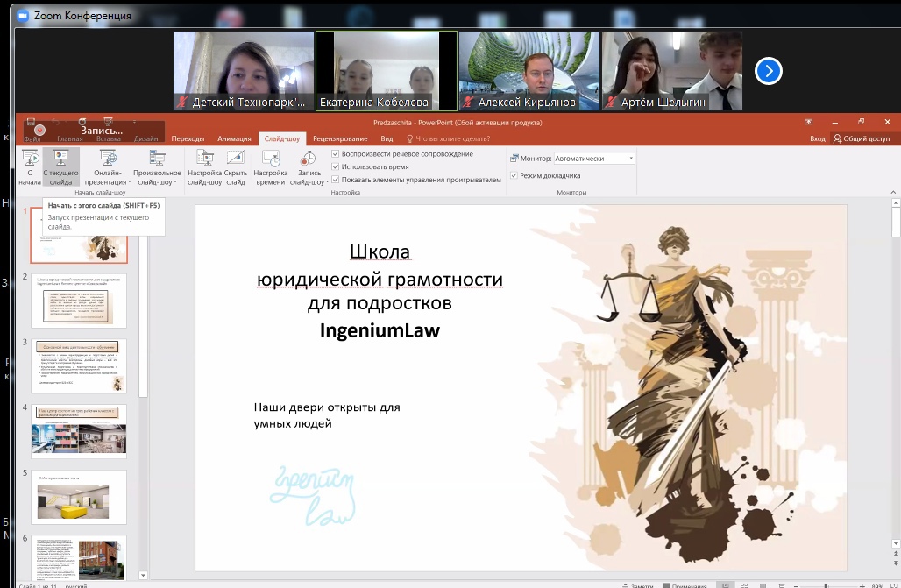The height and width of the screenshot is (588, 901).
Task: Launch Настройка времени rehearsal timing
Action: pyautogui.click(x=271, y=166)
